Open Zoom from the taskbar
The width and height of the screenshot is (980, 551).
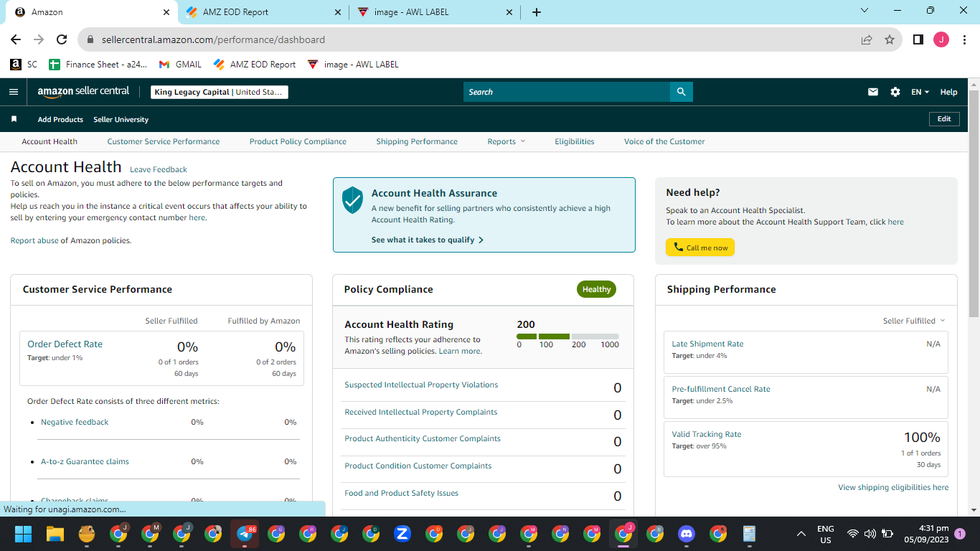[x=402, y=534]
